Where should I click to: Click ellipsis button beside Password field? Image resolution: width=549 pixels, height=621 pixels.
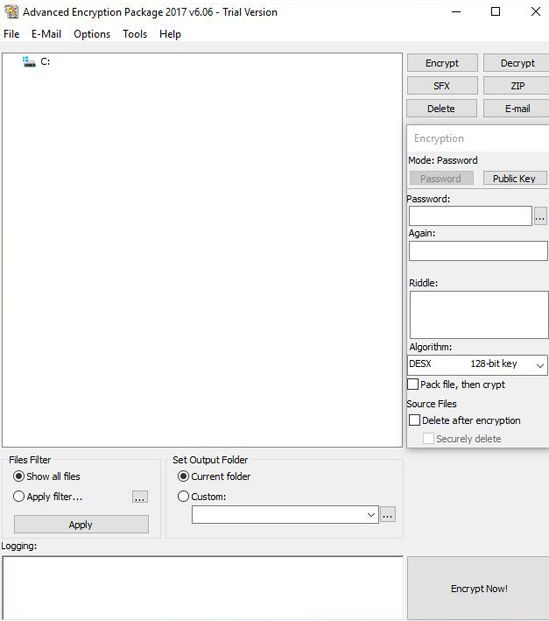tap(540, 217)
